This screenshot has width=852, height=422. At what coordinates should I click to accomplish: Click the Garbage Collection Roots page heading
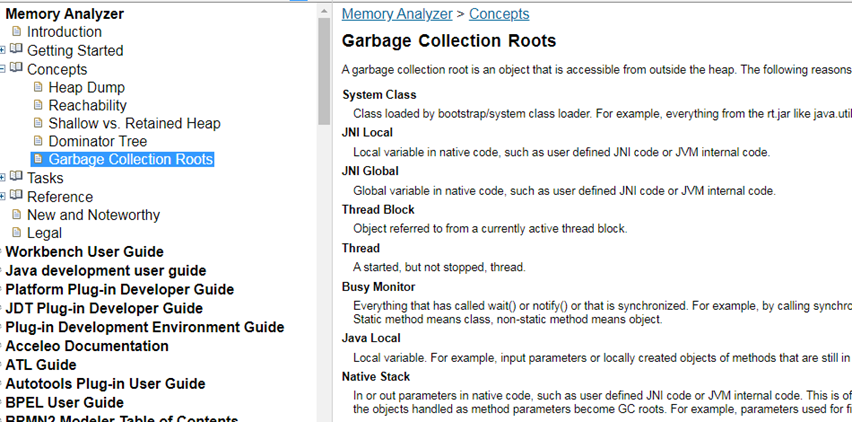[449, 41]
